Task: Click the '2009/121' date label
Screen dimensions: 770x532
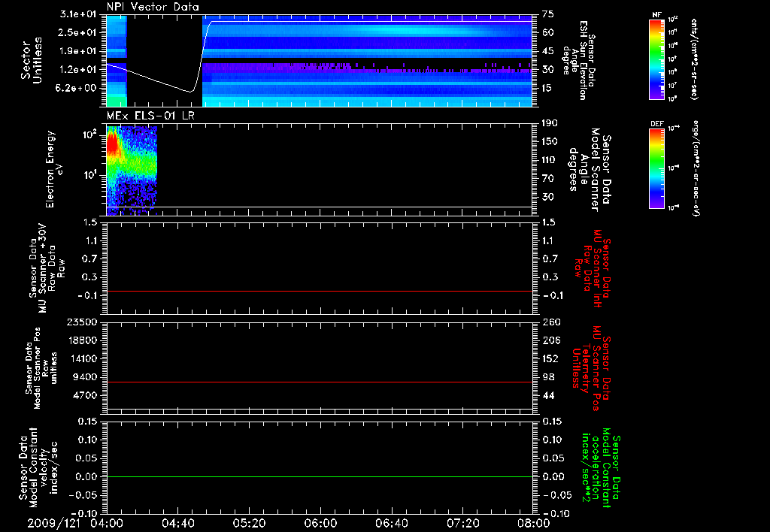Action: [54, 523]
